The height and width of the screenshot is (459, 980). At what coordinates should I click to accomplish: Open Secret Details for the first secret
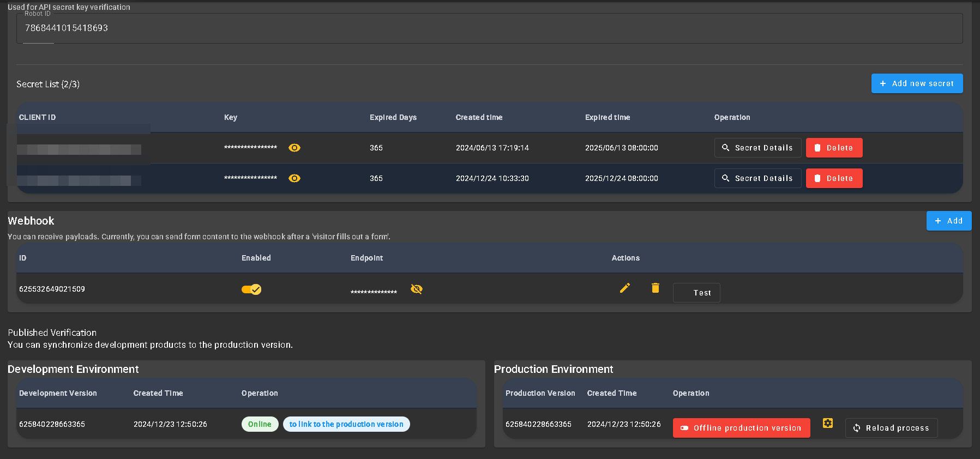point(757,148)
